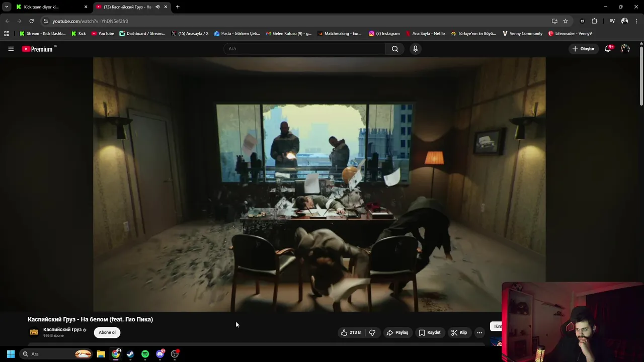Click the Каспийский Груз channel name
The image size is (644, 362).
click(62, 330)
